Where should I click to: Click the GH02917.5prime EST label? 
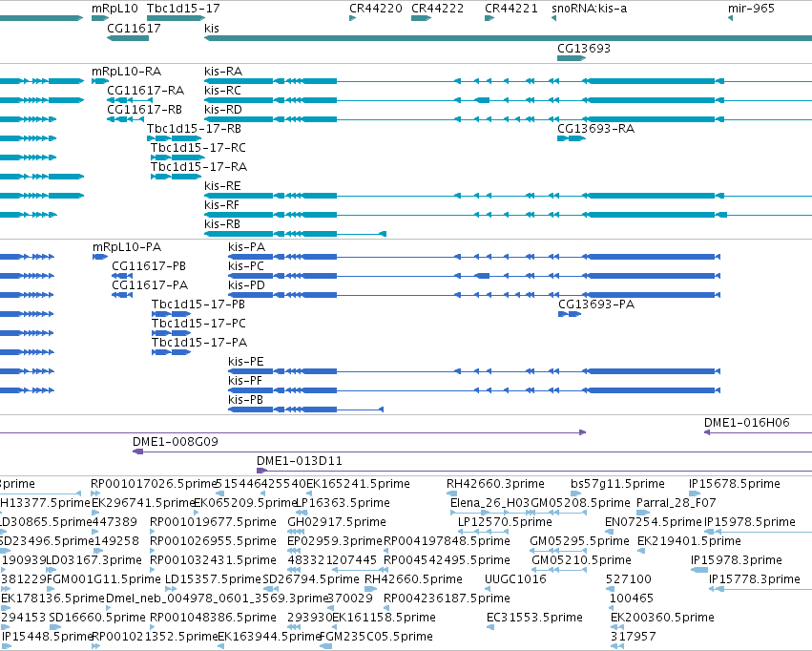coord(337,521)
